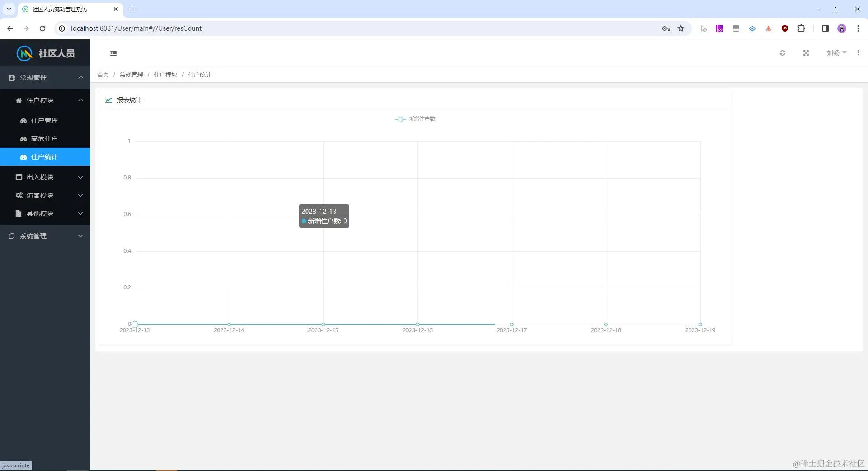Expand the 访客模块 chevron
This screenshot has width=868, height=471.
tap(80, 195)
